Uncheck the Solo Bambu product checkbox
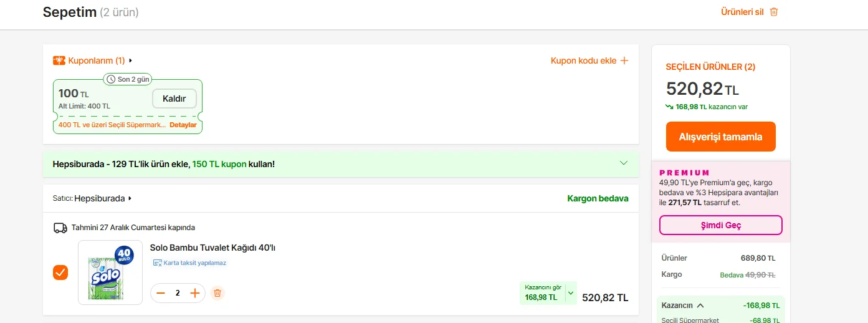 (60, 272)
